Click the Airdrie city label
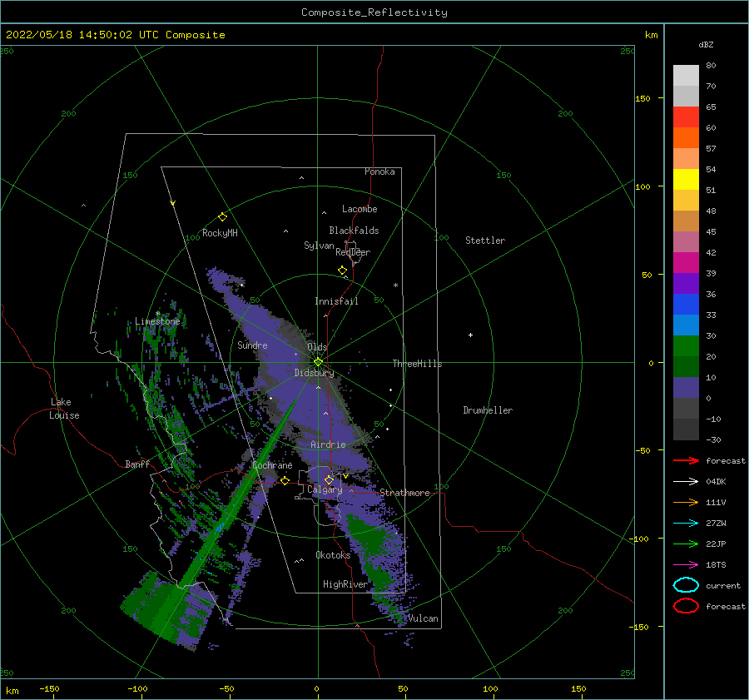 (328, 444)
